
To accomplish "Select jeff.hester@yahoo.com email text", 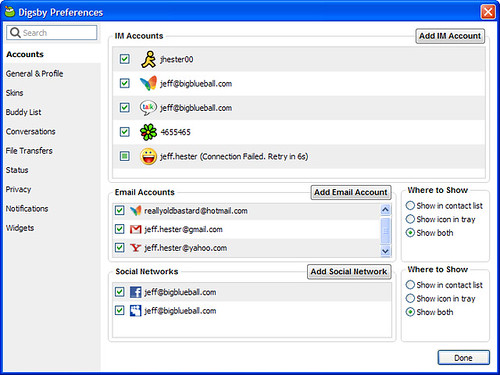I will [x=185, y=248].
